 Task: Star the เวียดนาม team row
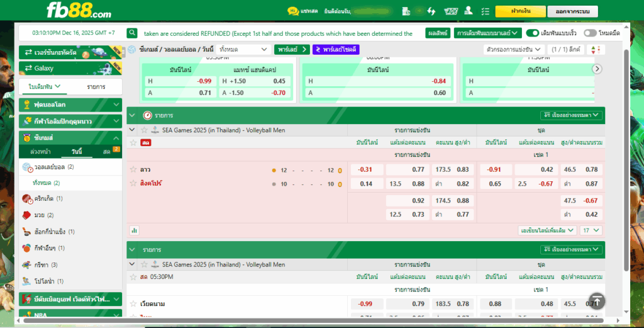pos(133,303)
